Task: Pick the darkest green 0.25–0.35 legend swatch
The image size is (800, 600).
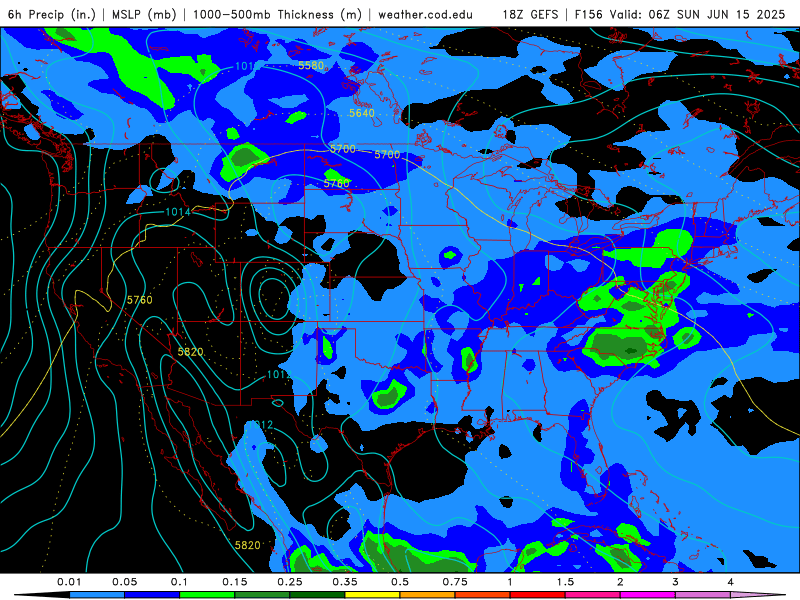Action: coord(317,595)
